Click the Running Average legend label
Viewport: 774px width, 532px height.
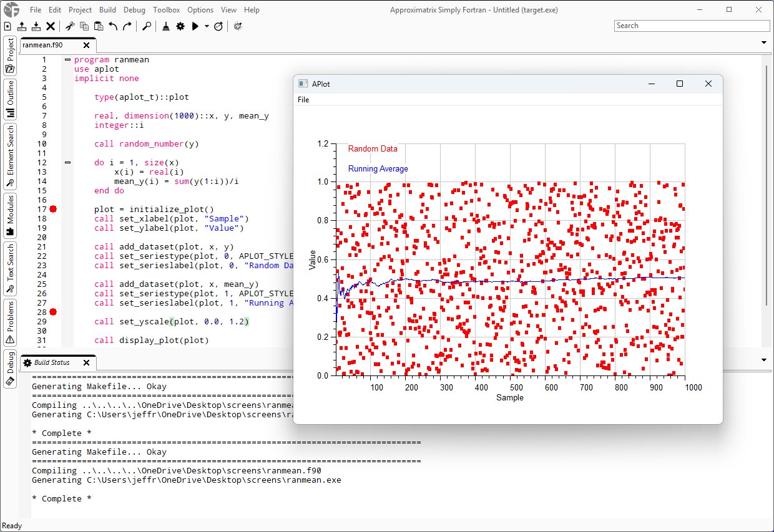pos(378,169)
